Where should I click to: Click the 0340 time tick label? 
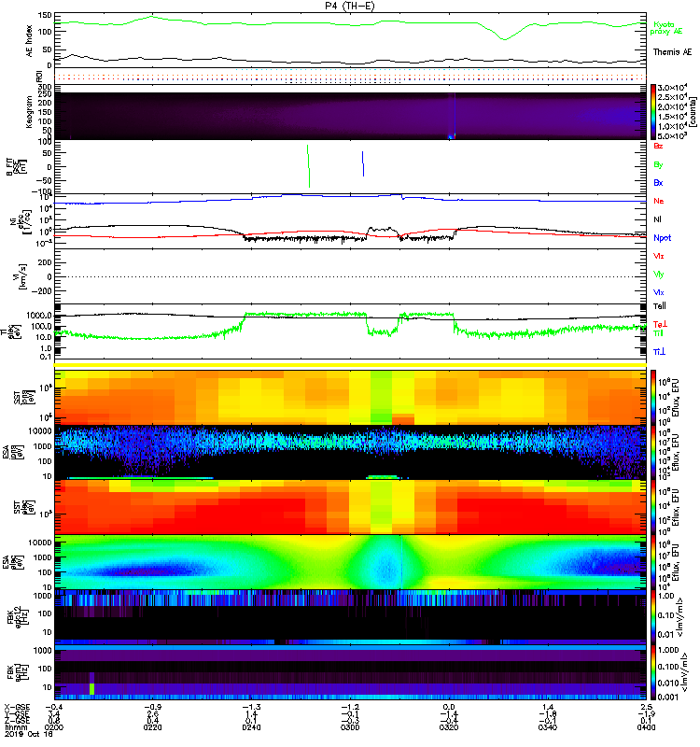coord(548,727)
